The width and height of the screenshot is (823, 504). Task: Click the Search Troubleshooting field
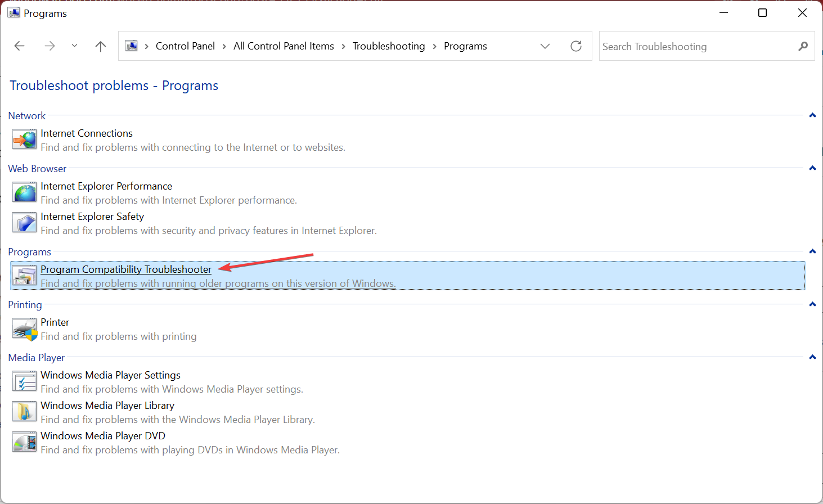(x=698, y=47)
